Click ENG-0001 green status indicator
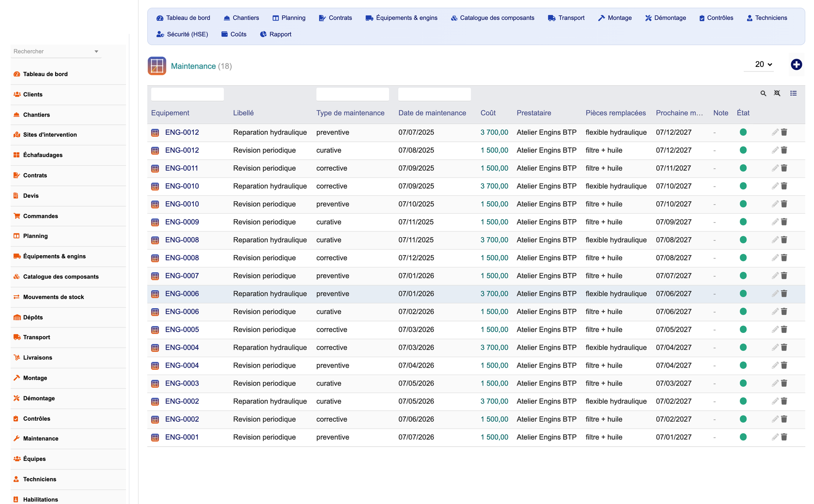The height and width of the screenshot is (504, 814). pyautogui.click(x=743, y=437)
